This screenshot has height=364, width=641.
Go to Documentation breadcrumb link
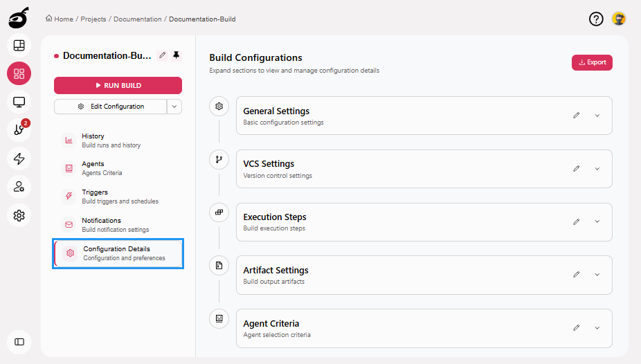click(137, 19)
